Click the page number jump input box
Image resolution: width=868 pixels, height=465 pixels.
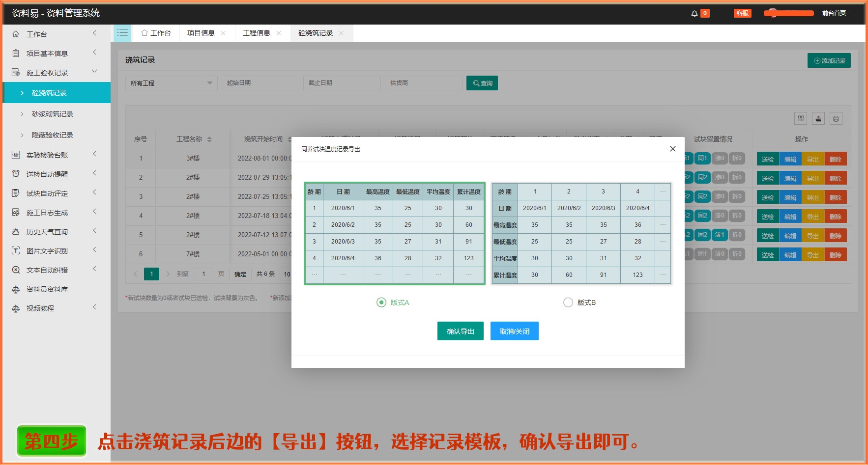(203, 274)
